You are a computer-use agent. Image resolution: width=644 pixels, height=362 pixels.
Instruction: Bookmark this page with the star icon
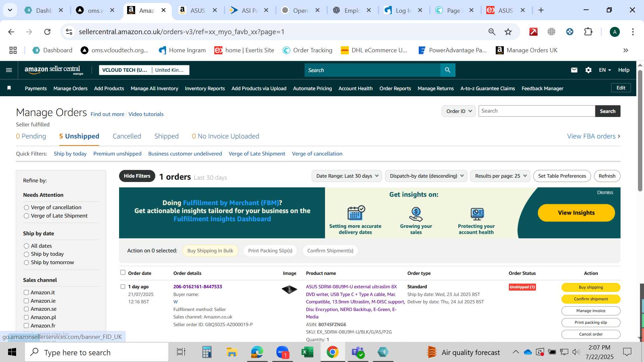508,32
